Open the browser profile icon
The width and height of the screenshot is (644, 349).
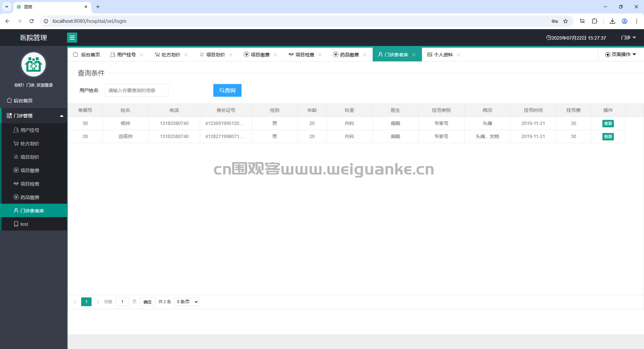coord(625,21)
